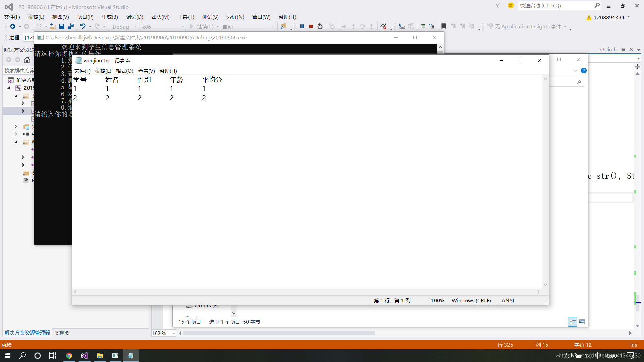Switch Explorer window to Details view icon
Screen dimensions: 644x362
[573, 322]
